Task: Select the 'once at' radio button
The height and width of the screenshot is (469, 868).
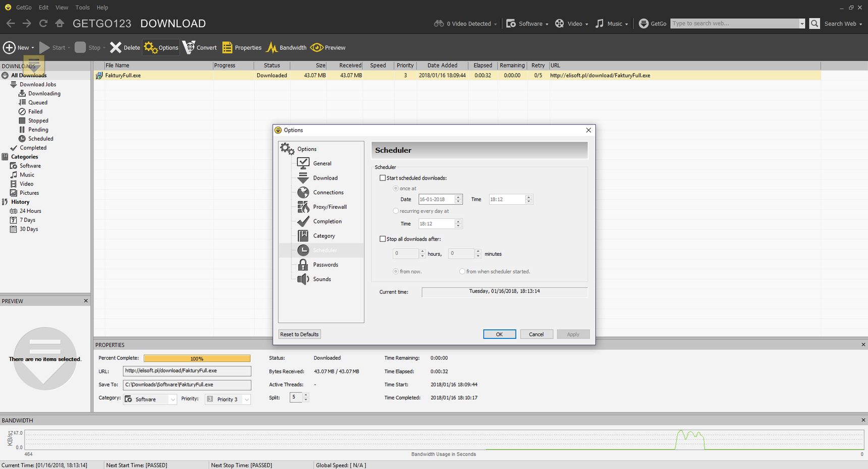Action: 396,188
